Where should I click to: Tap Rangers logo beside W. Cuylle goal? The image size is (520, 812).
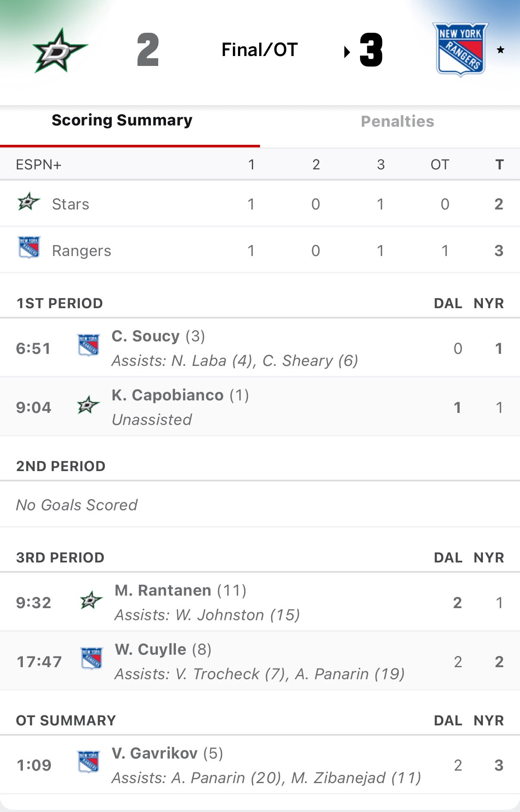click(x=91, y=659)
